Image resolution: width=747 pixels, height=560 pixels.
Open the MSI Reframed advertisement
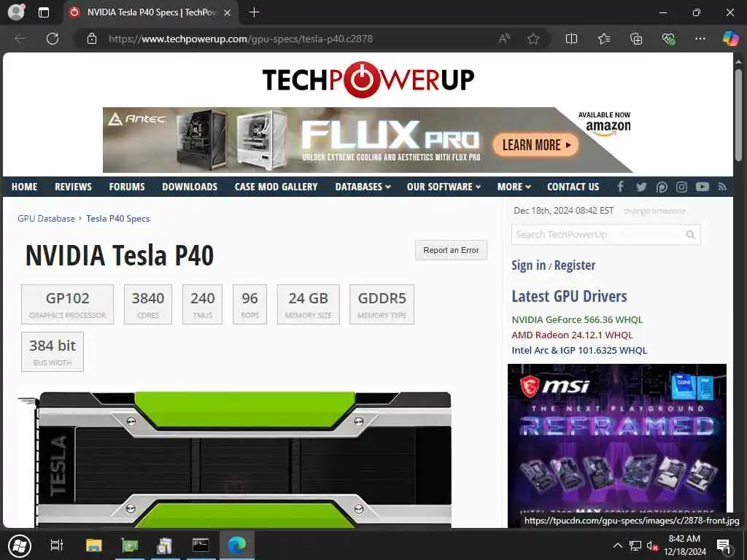(617, 446)
